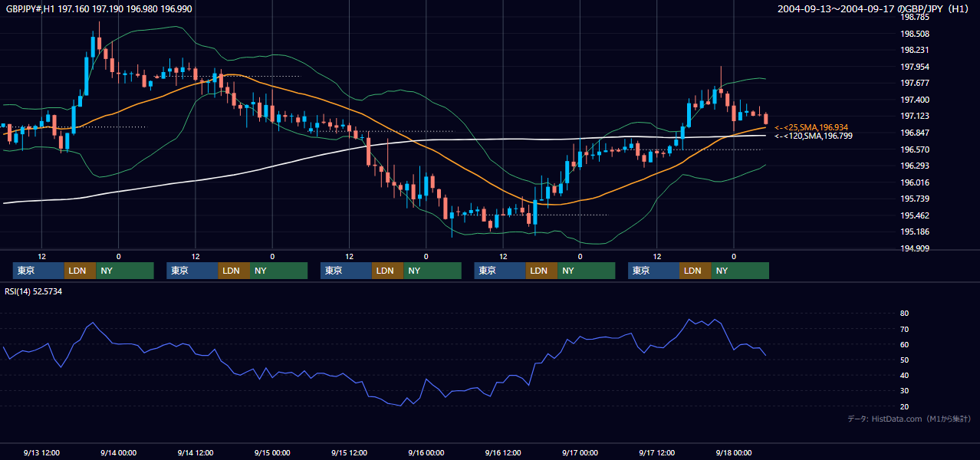Select the RSI scale value 50
The height and width of the screenshot is (460, 980).
tap(905, 360)
